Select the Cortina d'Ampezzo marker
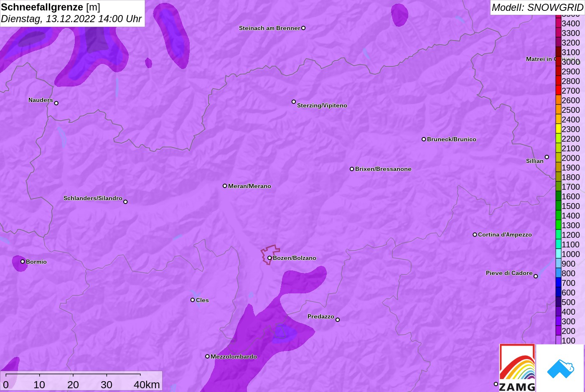 pos(475,234)
